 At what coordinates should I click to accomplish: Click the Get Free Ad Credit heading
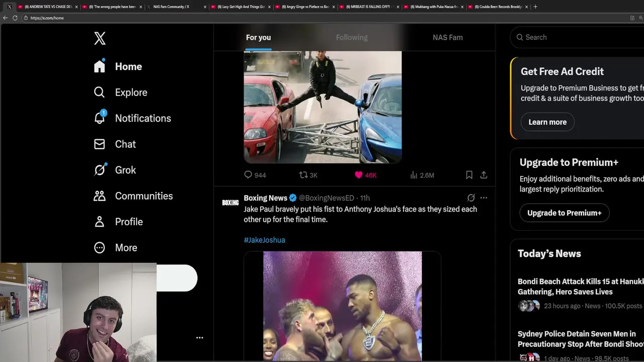pyautogui.click(x=562, y=72)
